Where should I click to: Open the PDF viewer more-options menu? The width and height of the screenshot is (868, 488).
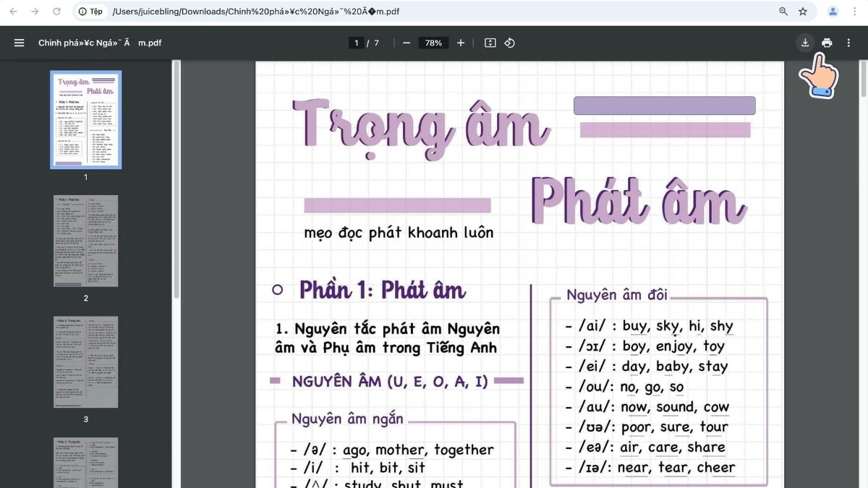(x=848, y=43)
